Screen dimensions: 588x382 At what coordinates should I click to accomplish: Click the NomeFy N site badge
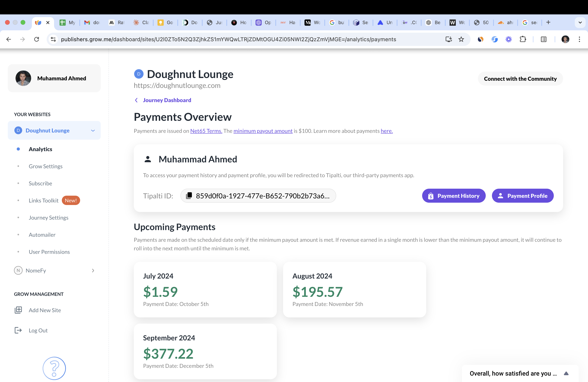pyautogui.click(x=18, y=270)
